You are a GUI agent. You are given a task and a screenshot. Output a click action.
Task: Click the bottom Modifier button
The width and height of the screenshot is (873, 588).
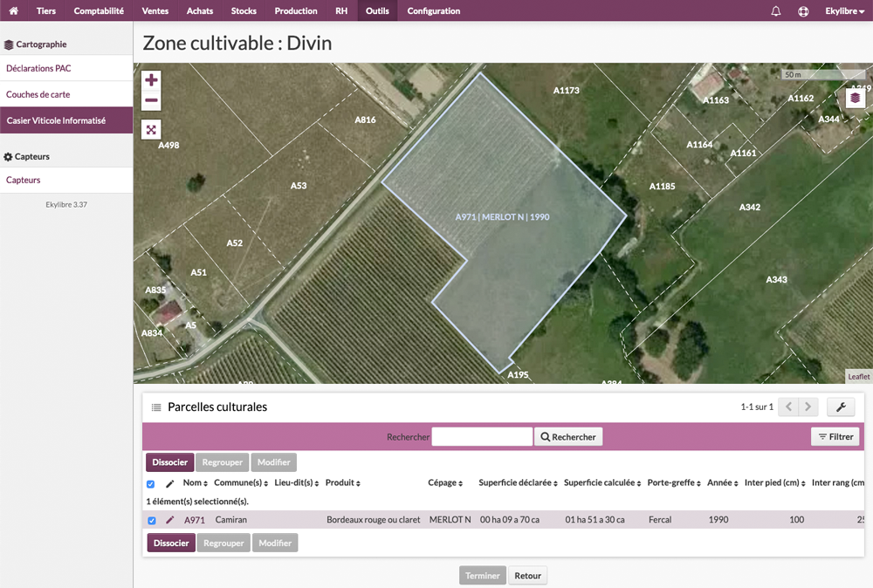click(274, 543)
